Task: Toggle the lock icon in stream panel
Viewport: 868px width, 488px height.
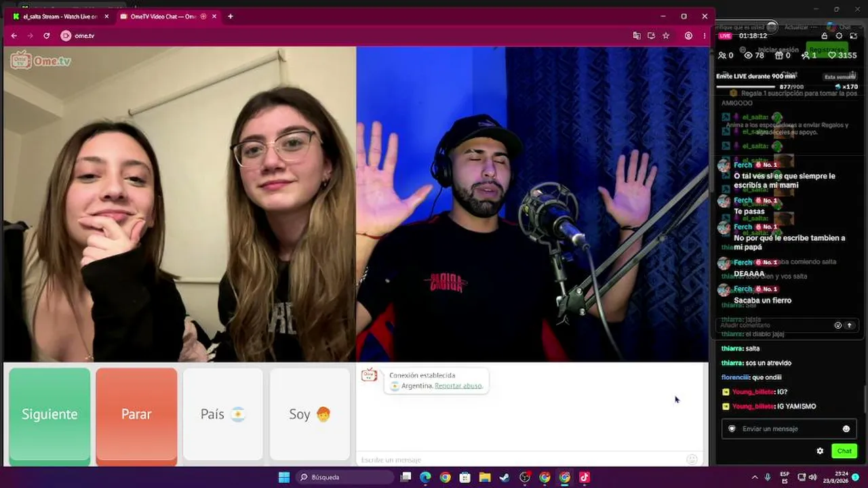Action: click(825, 36)
